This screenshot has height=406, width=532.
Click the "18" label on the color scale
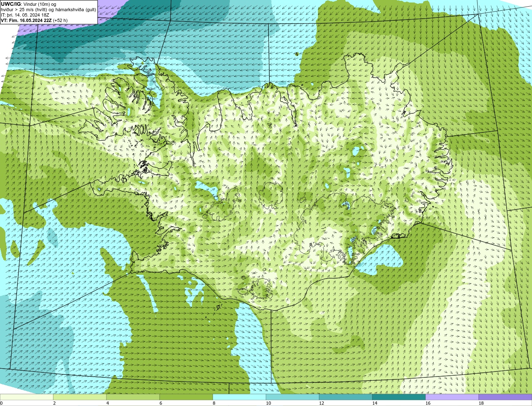481,403
